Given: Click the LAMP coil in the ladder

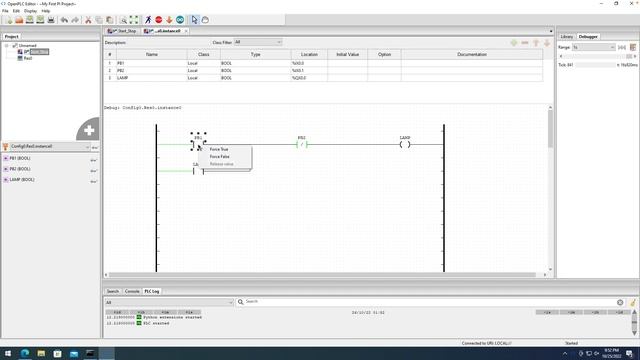Looking at the screenshot, I should 405,144.
